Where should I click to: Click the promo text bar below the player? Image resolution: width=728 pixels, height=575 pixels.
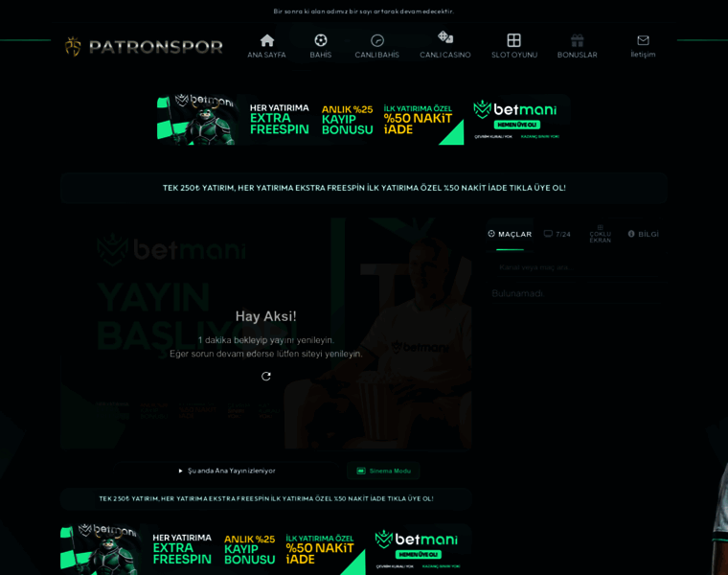(266, 499)
